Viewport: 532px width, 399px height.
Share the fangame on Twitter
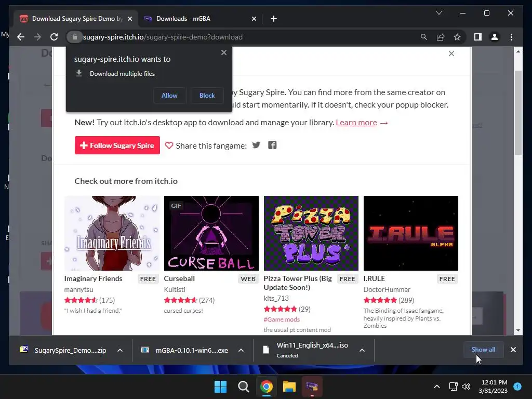click(256, 145)
